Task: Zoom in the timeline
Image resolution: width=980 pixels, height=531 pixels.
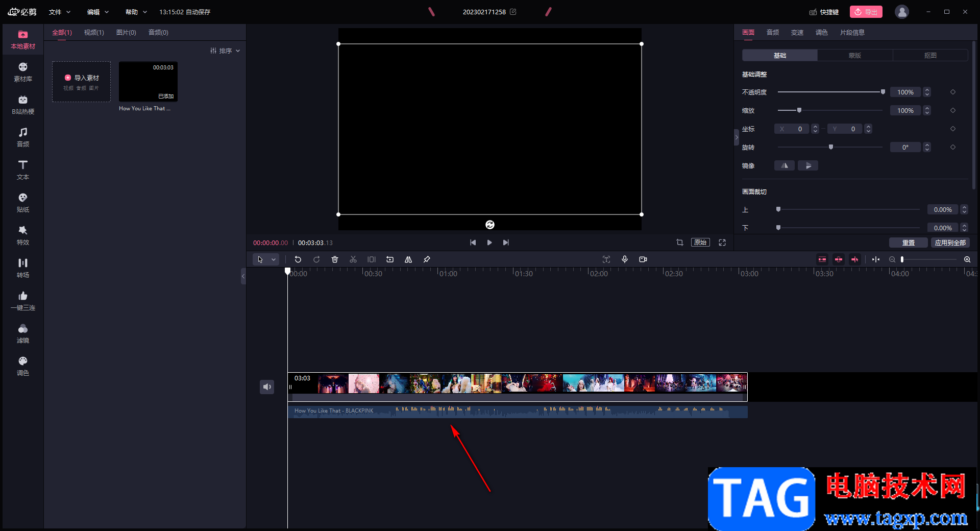Action: (967, 259)
